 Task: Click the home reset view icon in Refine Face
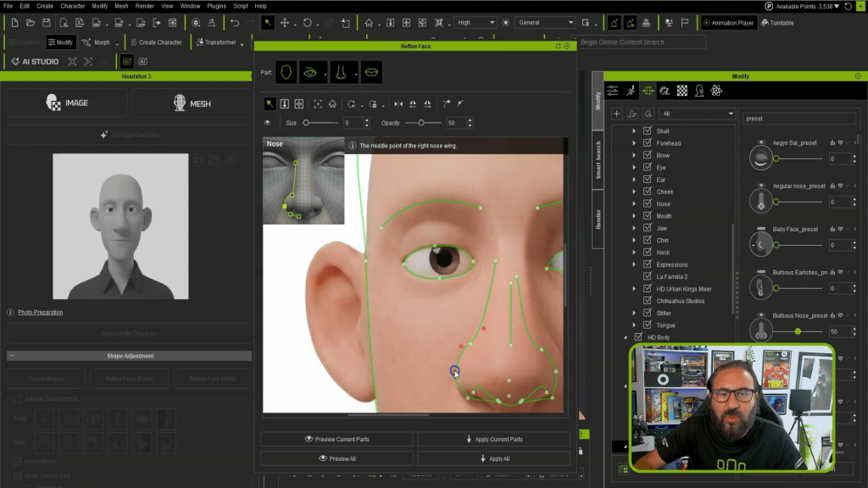(x=332, y=104)
